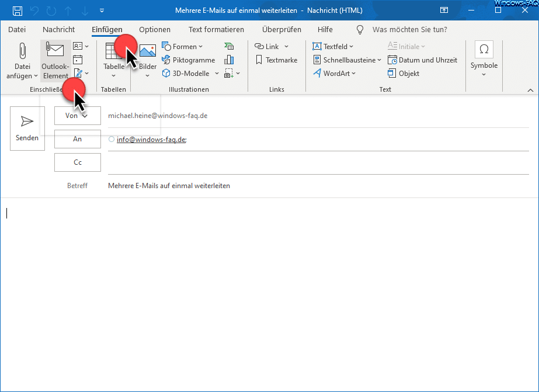The height and width of the screenshot is (392, 539).
Task: Click the Screenshot camera icon
Action: pyautogui.click(x=228, y=73)
